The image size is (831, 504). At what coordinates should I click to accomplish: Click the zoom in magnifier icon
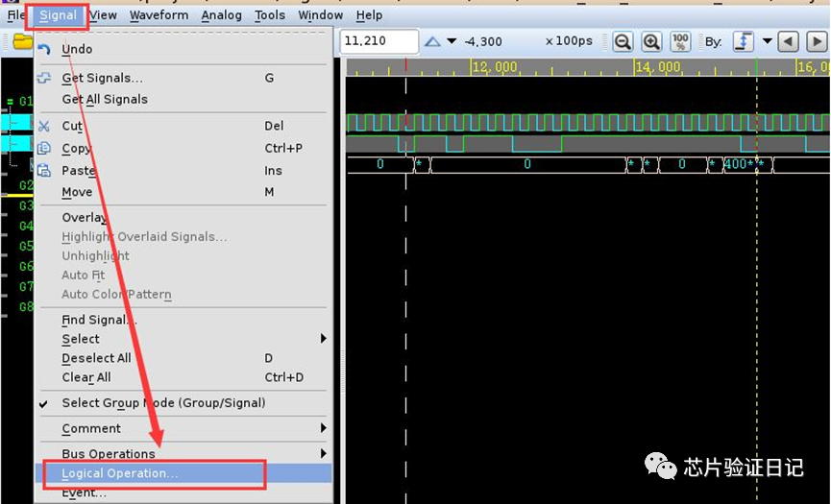[x=651, y=41]
